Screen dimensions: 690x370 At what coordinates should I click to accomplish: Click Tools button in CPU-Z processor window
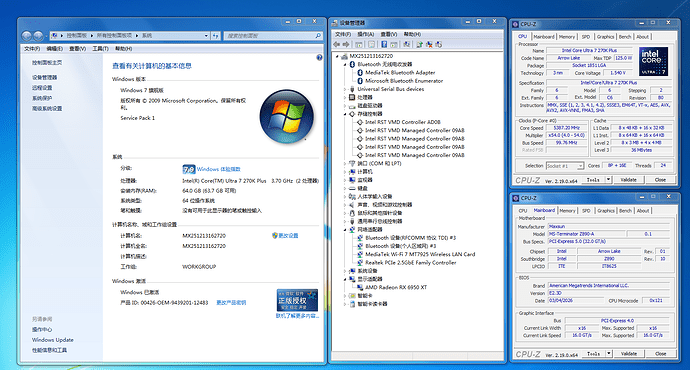[593, 180]
